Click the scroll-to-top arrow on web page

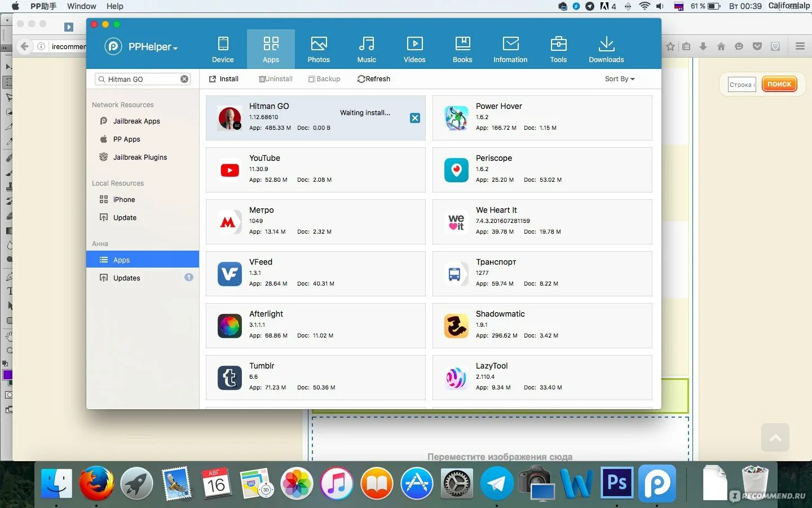pyautogui.click(x=775, y=437)
